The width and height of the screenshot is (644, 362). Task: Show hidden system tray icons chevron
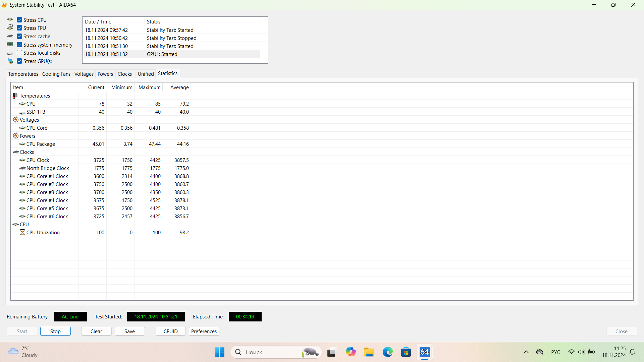[x=526, y=352]
